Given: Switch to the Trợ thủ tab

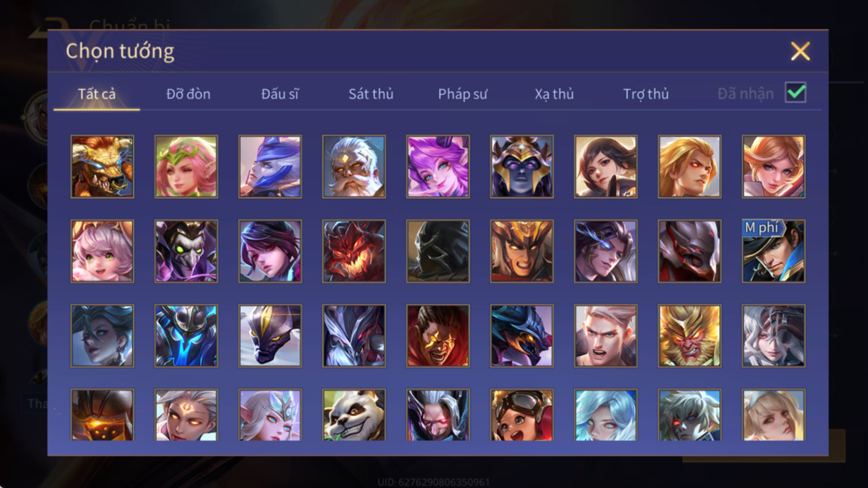Looking at the screenshot, I should pyautogui.click(x=646, y=94).
